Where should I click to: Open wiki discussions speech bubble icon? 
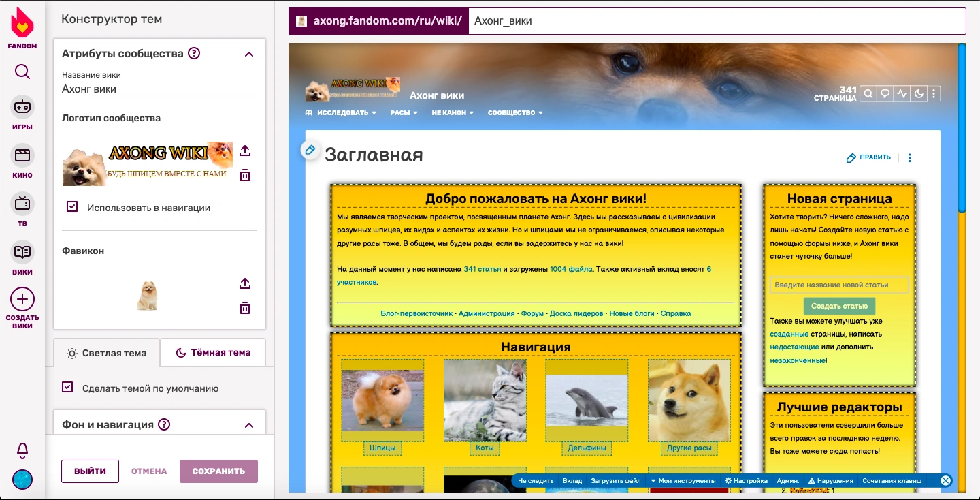[885, 94]
